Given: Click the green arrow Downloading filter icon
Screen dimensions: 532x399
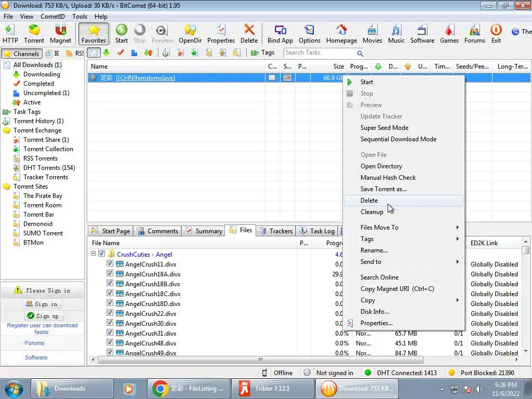Looking at the screenshot, I should coord(107,52).
